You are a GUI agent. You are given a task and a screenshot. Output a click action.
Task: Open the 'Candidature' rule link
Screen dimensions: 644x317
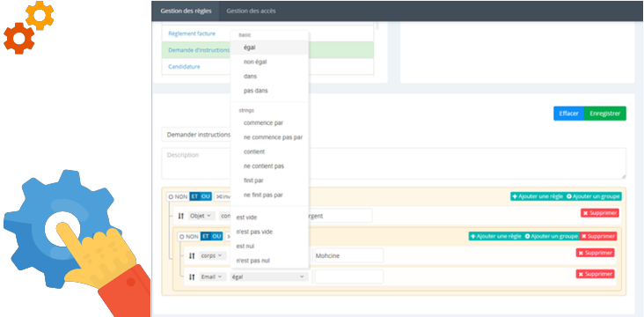pyautogui.click(x=184, y=66)
